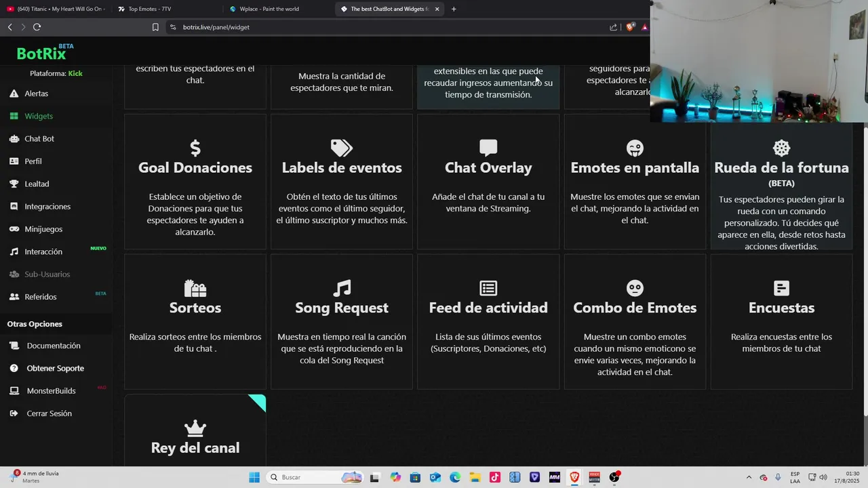Click the Brave shields icon
This screenshot has width=868, height=488.
point(630,27)
